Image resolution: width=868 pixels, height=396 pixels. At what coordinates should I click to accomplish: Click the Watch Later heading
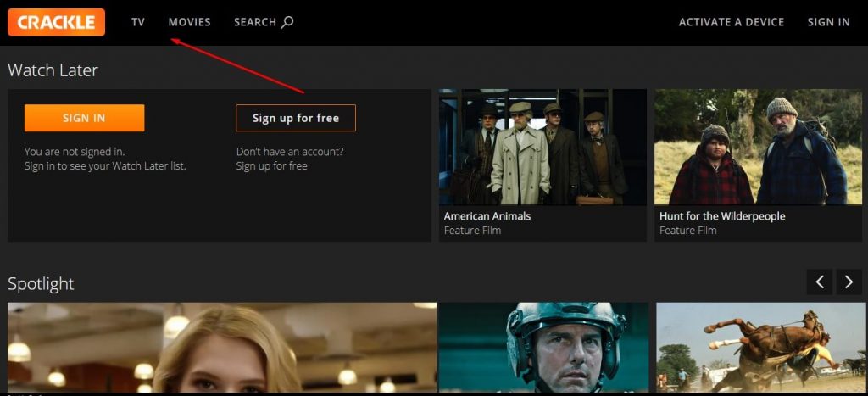tap(53, 70)
